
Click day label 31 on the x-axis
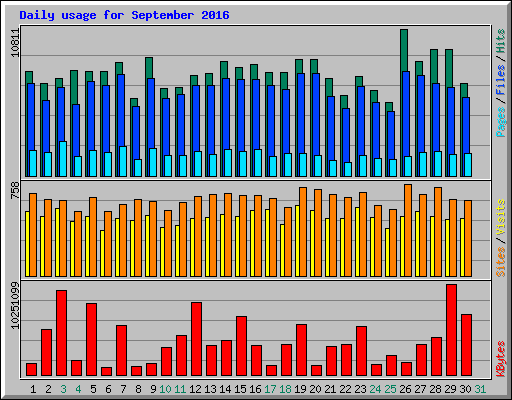click(x=480, y=389)
